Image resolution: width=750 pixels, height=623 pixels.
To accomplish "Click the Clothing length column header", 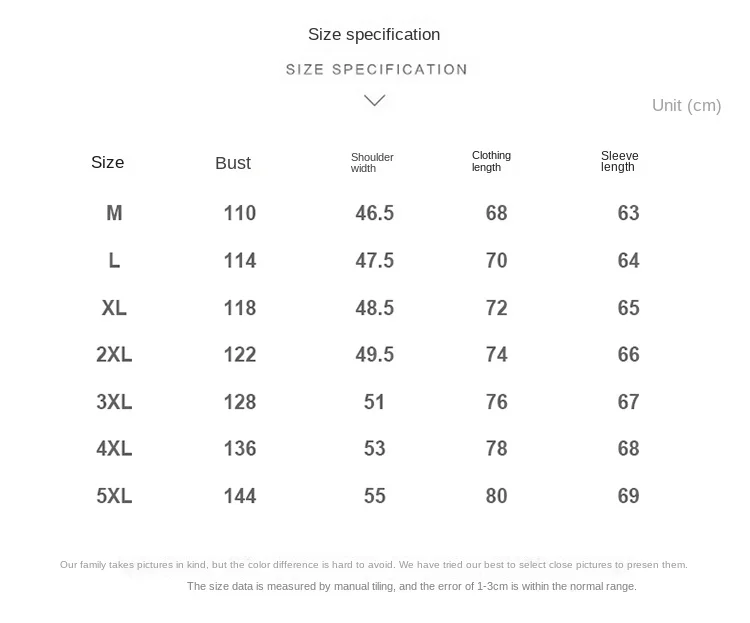I will 491,161.
